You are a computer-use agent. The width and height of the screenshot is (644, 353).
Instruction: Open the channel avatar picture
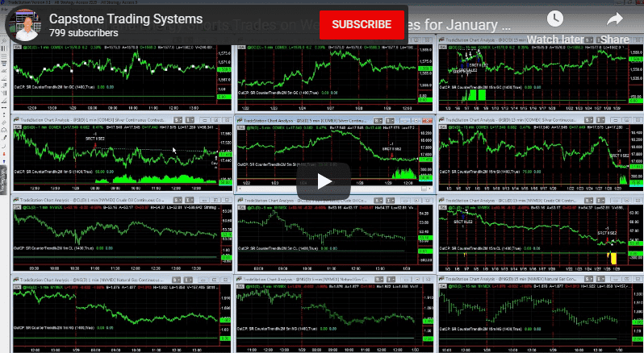click(26, 26)
